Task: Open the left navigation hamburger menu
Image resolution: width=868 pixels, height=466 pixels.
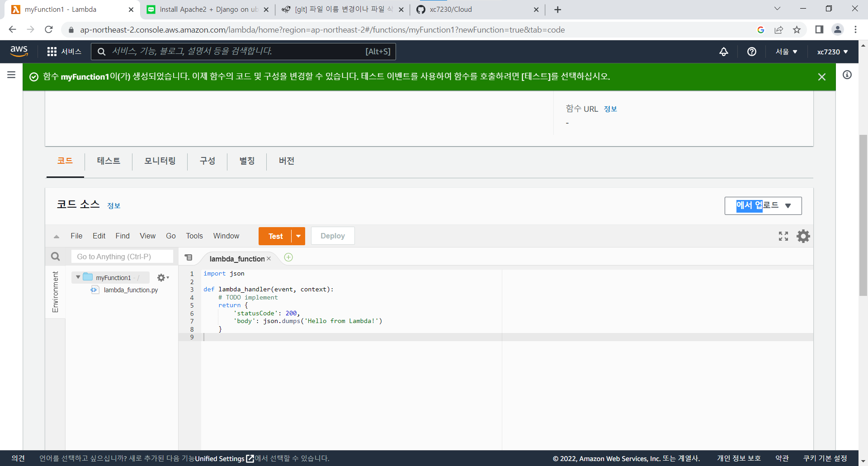Action: point(11,75)
